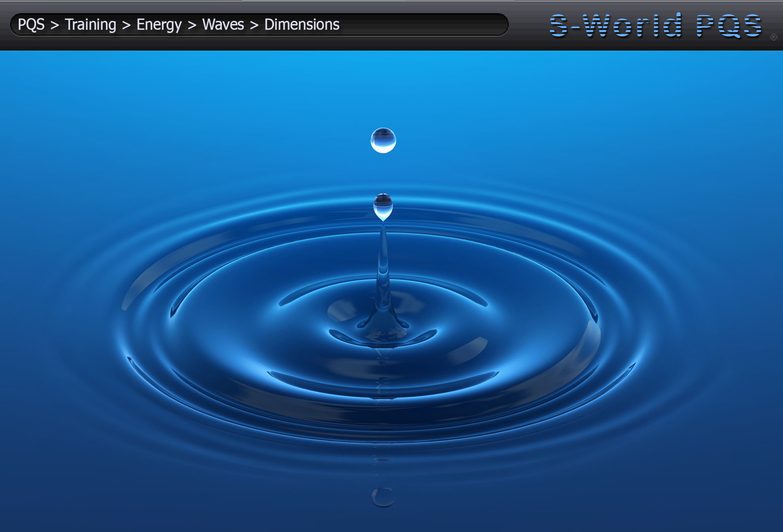Click the small close icon beside logo

[774, 37]
